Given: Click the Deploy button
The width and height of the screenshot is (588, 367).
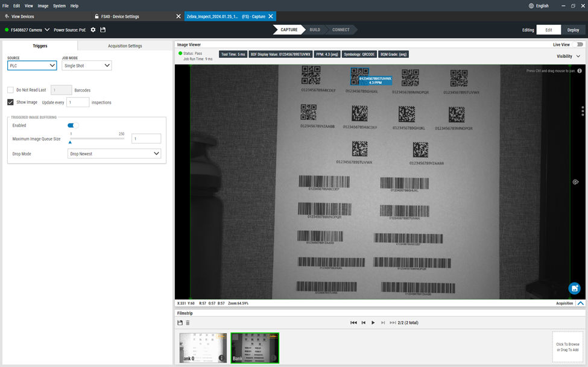Looking at the screenshot, I should 573,30.
